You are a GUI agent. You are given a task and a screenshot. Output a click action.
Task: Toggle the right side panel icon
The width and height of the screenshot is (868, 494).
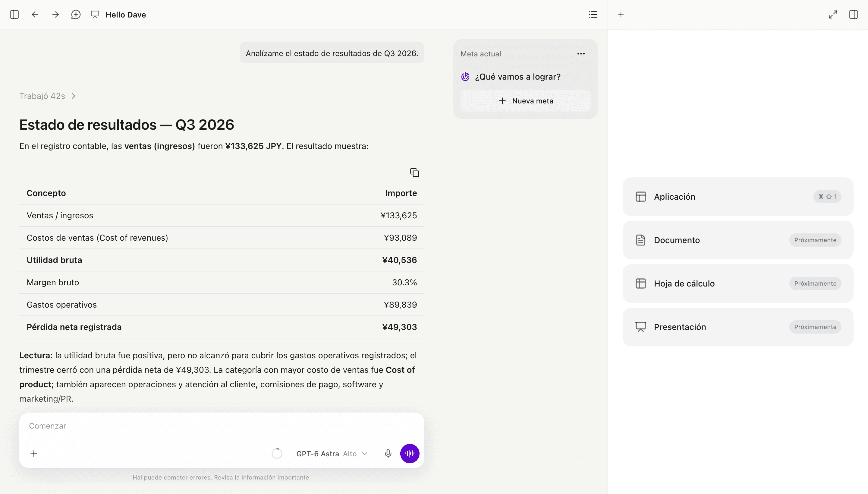854,14
